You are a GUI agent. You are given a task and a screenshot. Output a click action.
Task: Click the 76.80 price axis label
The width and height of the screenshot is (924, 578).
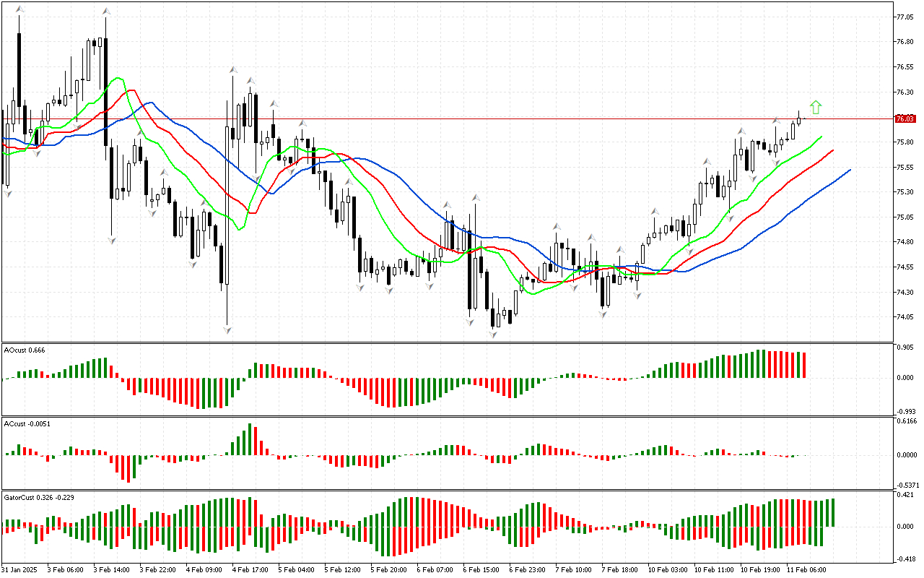coord(905,42)
